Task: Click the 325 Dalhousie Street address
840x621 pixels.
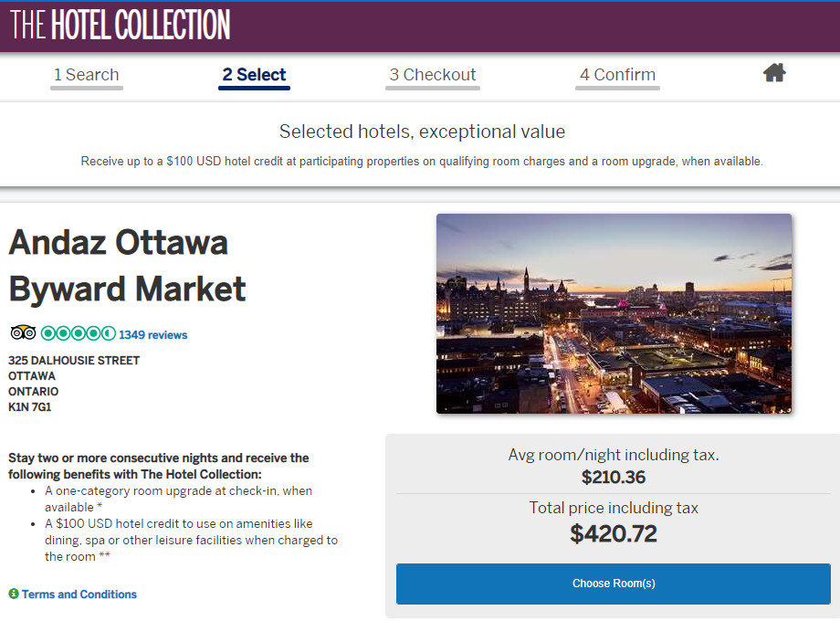Action: click(73, 360)
